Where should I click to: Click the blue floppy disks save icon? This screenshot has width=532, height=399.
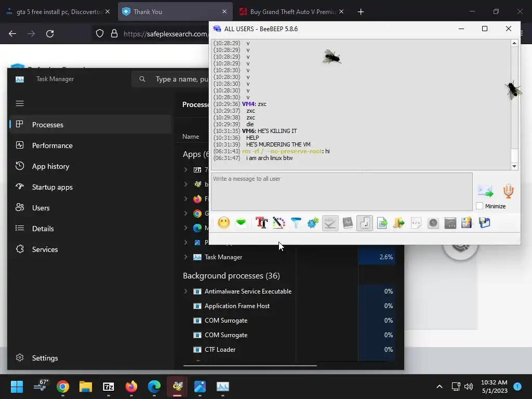click(485, 223)
